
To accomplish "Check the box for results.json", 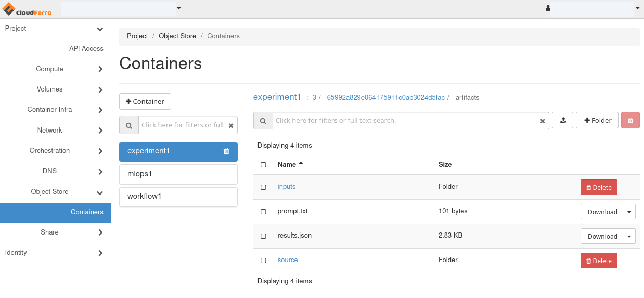I will 263,236.
